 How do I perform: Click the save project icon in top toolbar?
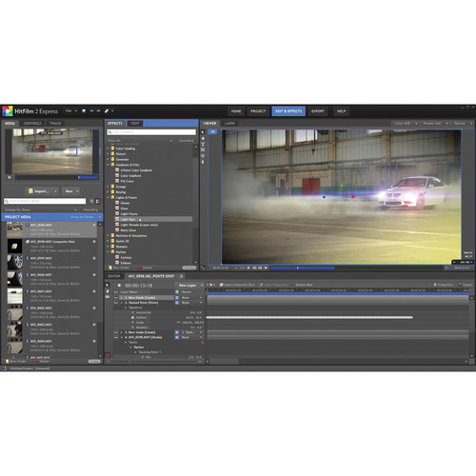tap(84, 110)
